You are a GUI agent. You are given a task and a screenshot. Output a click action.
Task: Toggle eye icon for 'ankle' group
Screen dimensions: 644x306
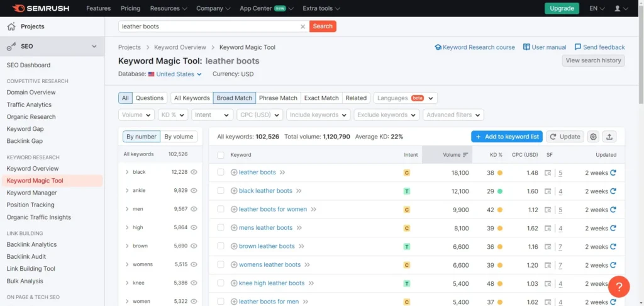pyautogui.click(x=194, y=190)
